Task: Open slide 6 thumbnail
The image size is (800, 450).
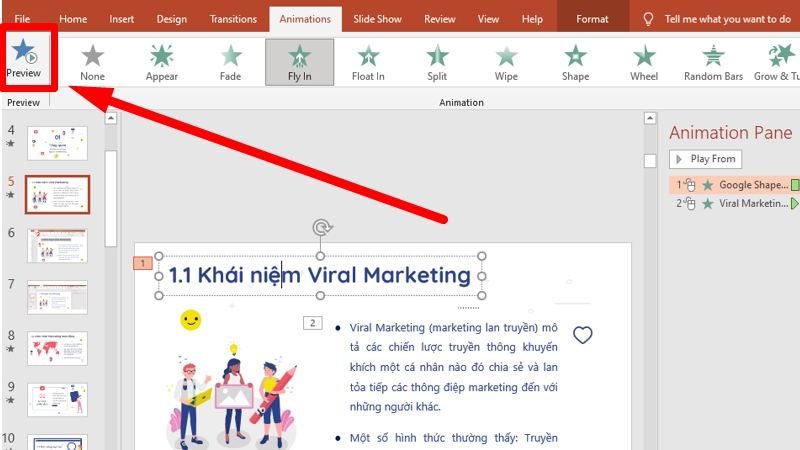Action: click(x=57, y=246)
